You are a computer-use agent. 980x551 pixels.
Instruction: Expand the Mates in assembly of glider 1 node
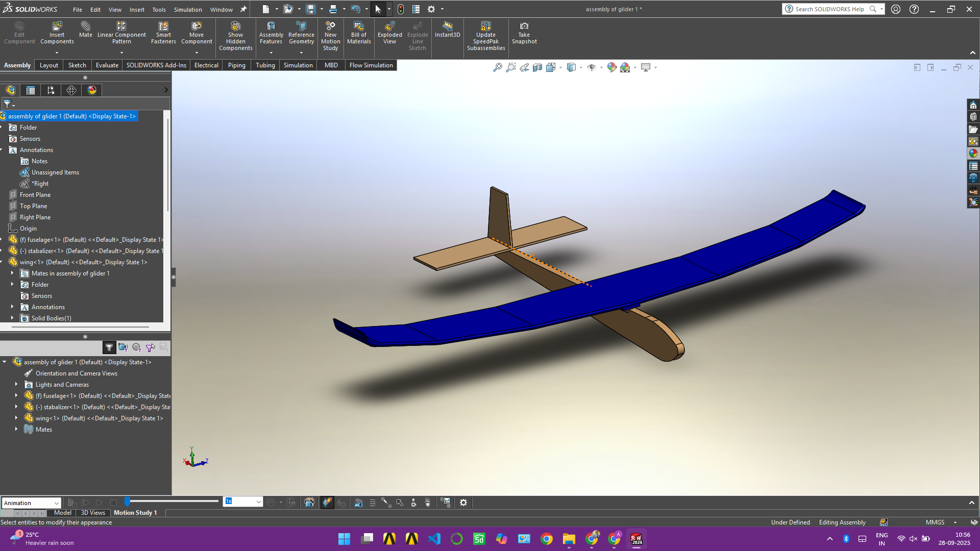(x=12, y=273)
